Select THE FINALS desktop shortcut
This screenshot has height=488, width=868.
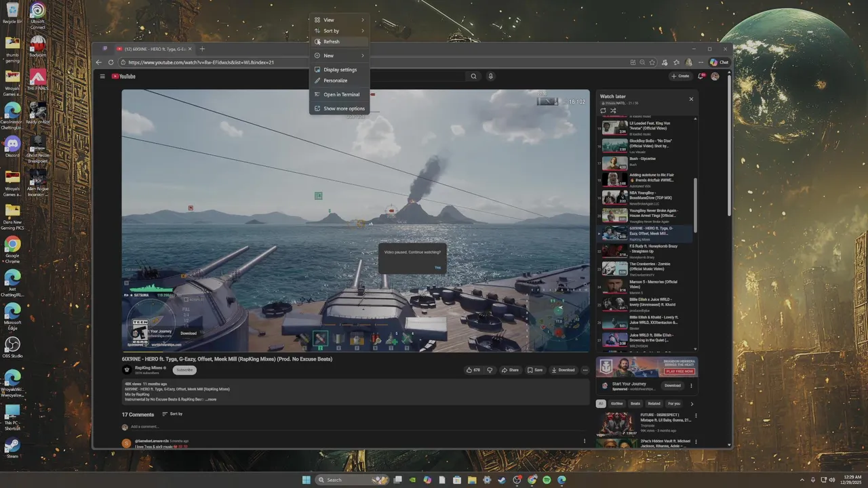pyautogui.click(x=38, y=80)
